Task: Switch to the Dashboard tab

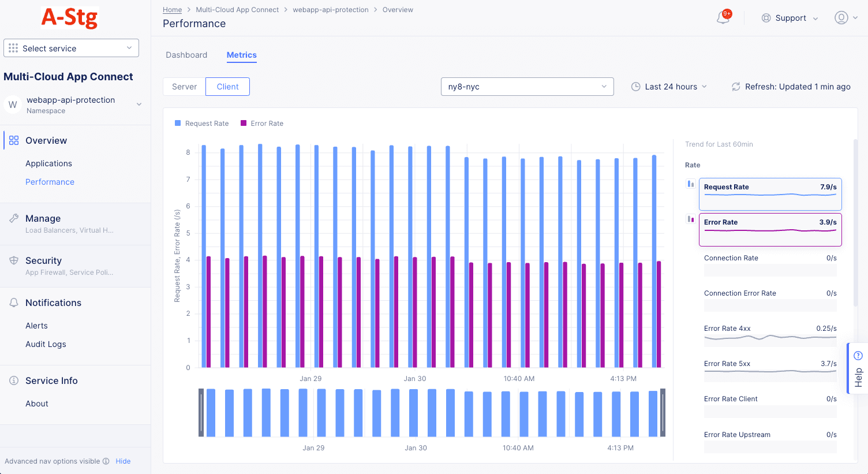Action: [186, 55]
